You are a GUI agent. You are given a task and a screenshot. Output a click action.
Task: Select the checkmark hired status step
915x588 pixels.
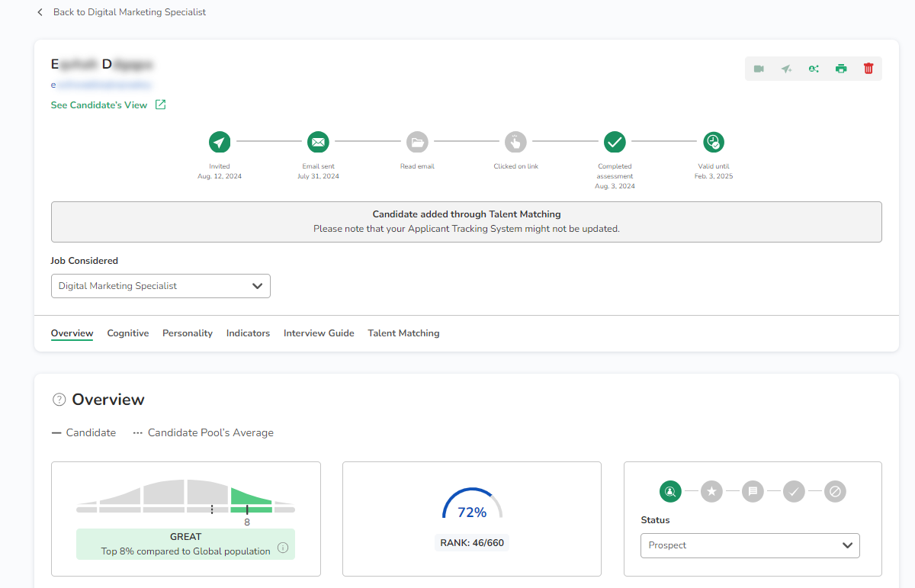(x=794, y=491)
